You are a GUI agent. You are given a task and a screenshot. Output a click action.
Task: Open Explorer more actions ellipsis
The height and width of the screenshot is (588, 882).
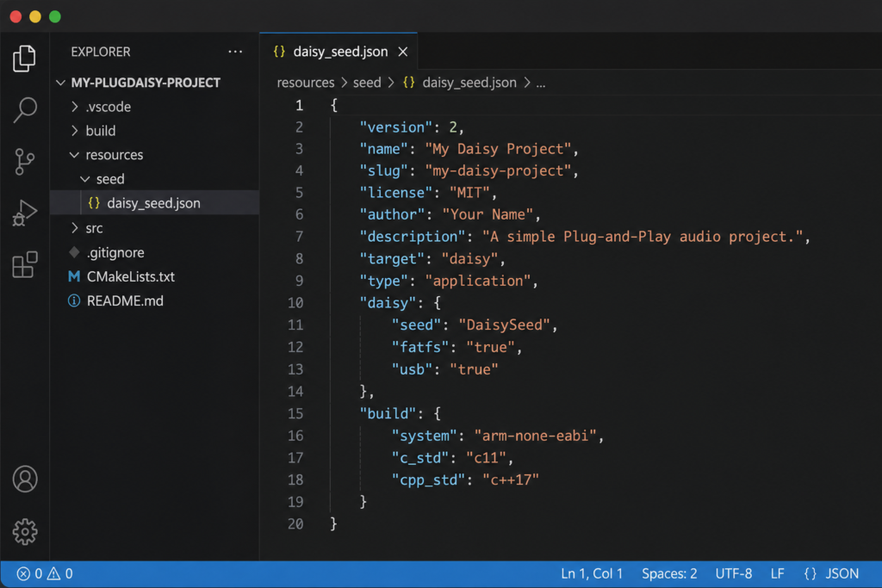[x=235, y=52]
